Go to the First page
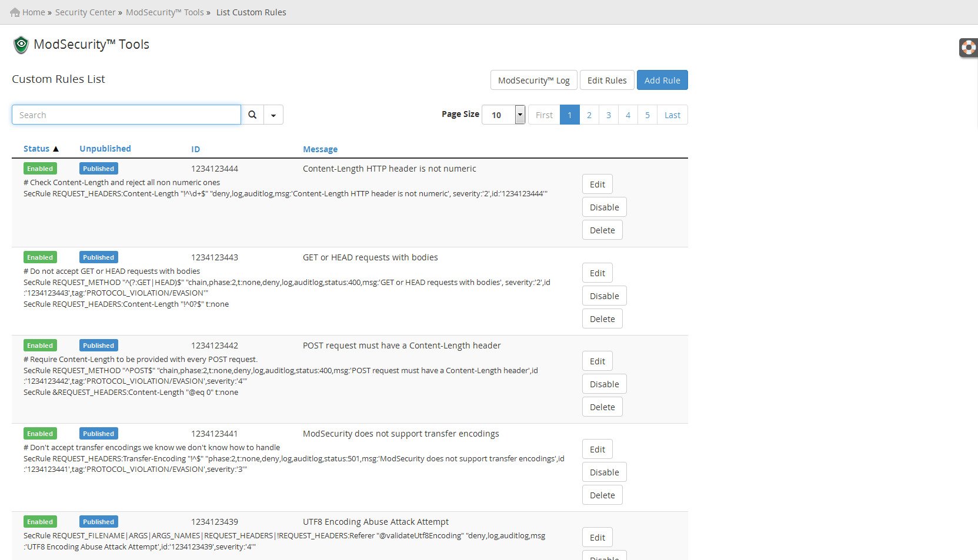This screenshot has width=978, height=560. point(544,115)
